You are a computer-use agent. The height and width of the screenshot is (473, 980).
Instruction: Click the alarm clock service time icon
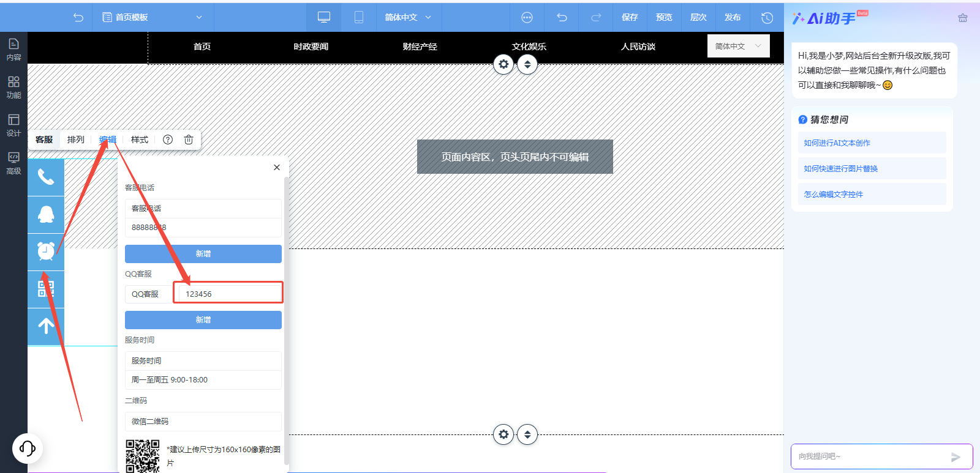[x=46, y=251]
